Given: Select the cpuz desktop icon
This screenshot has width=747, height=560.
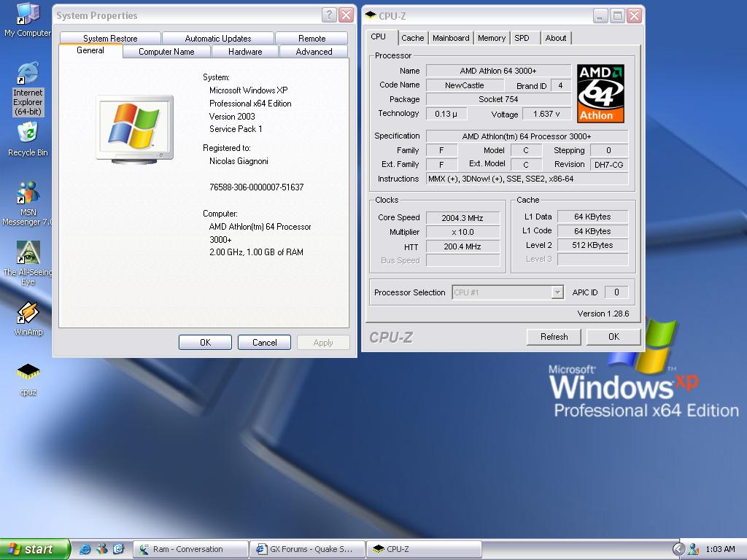Looking at the screenshot, I should pos(28,379).
